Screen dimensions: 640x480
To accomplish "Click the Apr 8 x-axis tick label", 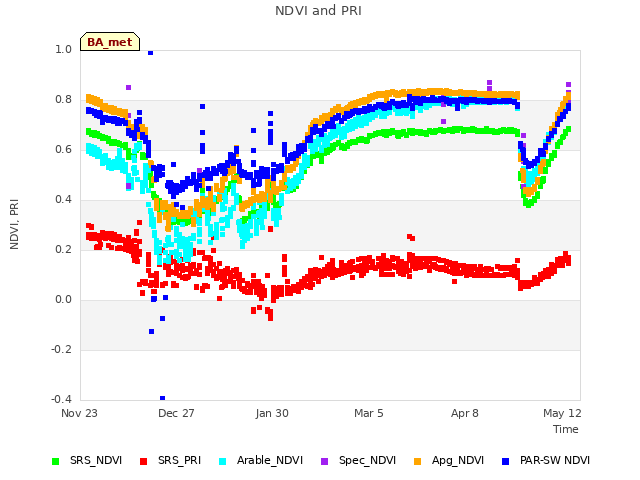I will (x=464, y=413).
